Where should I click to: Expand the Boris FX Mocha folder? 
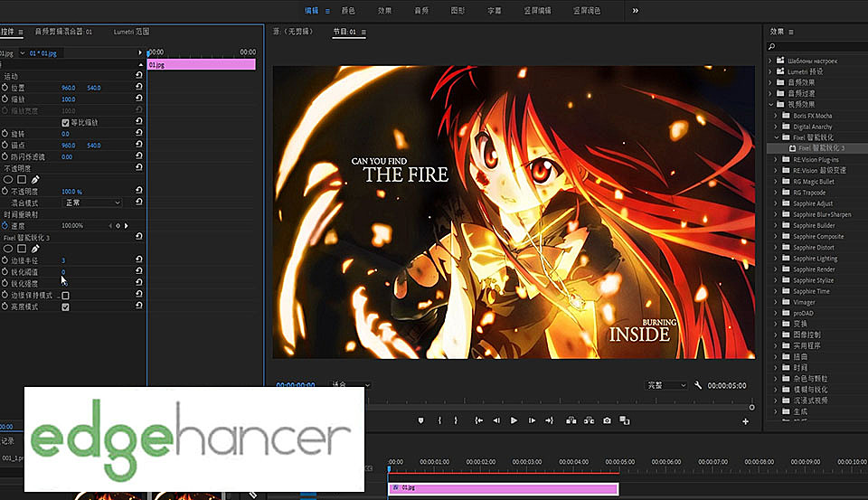[776, 115]
